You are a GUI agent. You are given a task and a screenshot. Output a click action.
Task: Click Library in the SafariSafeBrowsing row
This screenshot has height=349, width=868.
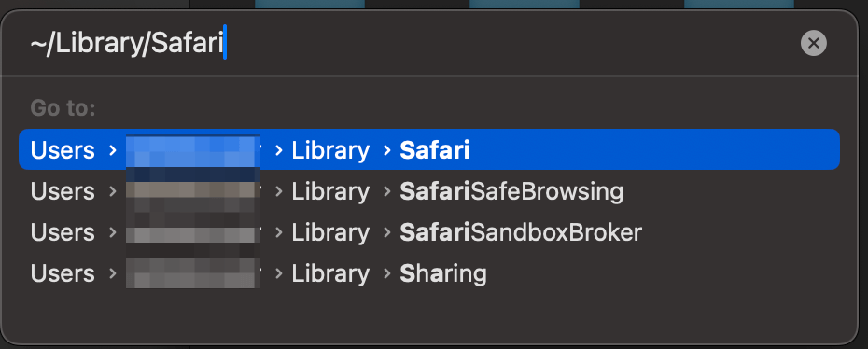[330, 192]
